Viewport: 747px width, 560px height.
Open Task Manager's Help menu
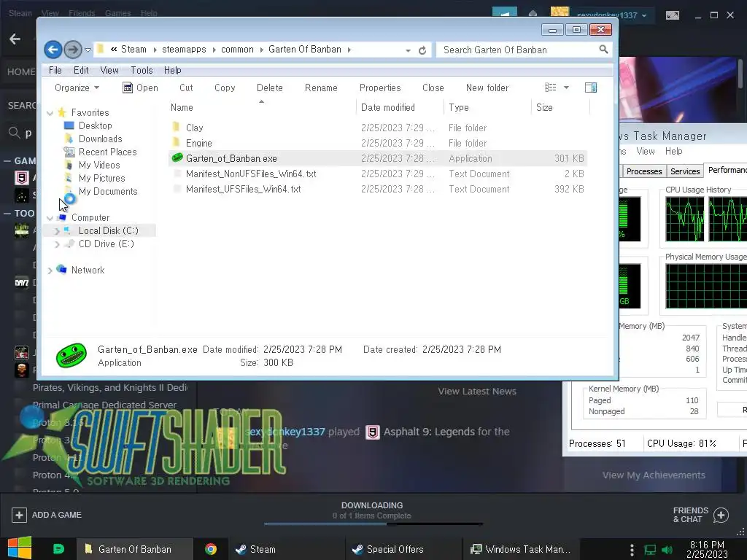click(673, 152)
